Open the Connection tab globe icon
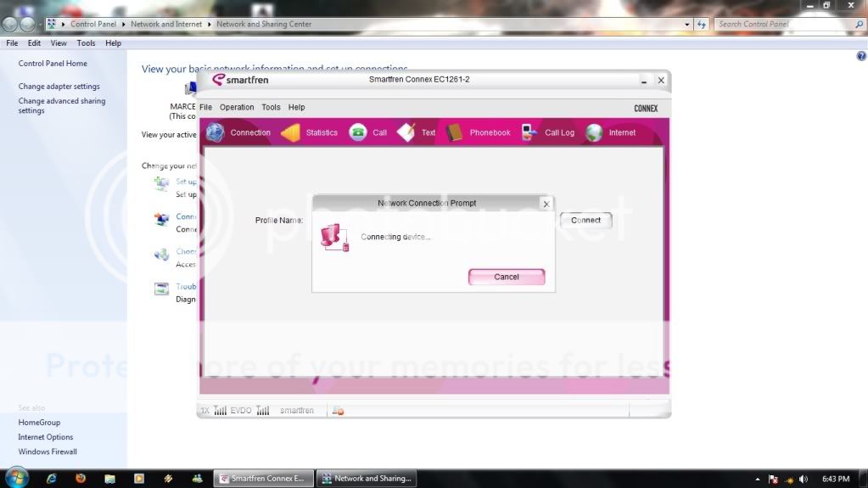 [x=216, y=132]
